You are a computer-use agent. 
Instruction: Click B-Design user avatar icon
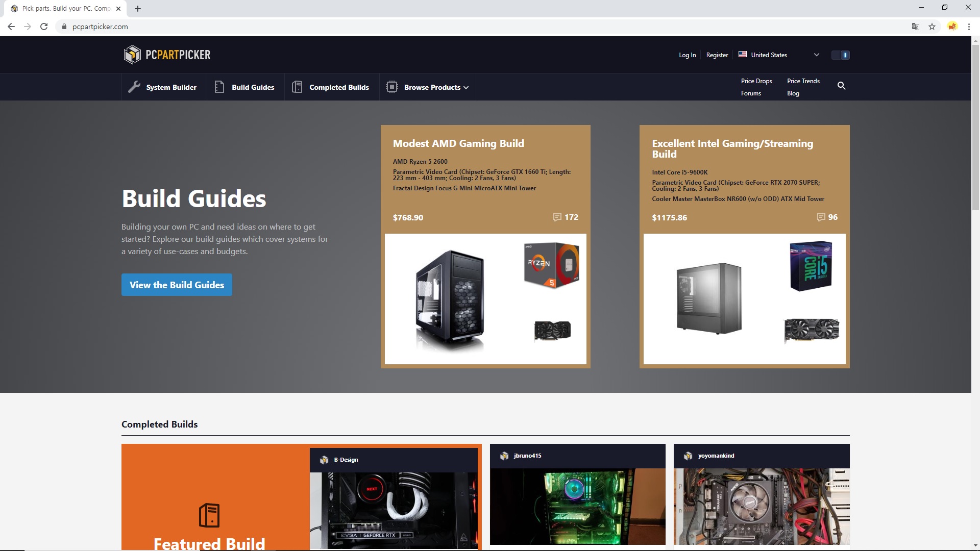[x=324, y=460]
